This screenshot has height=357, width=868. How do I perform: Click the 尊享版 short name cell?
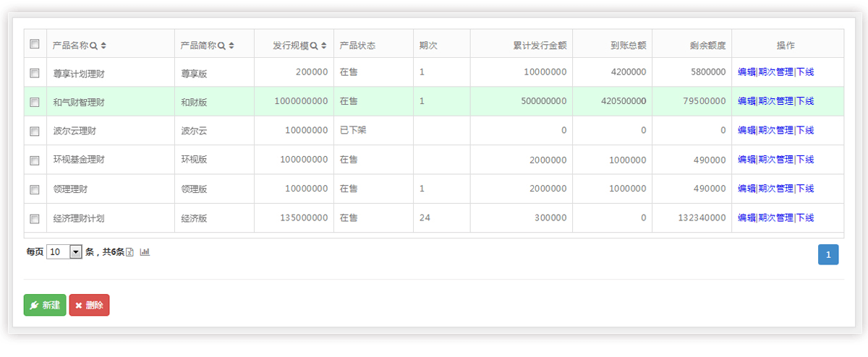click(214, 72)
